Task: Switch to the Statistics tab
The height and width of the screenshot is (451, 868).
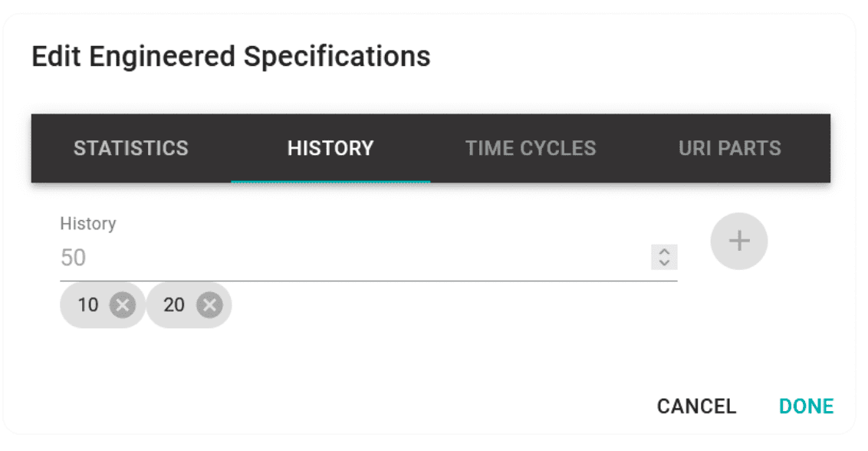Action: (x=131, y=149)
